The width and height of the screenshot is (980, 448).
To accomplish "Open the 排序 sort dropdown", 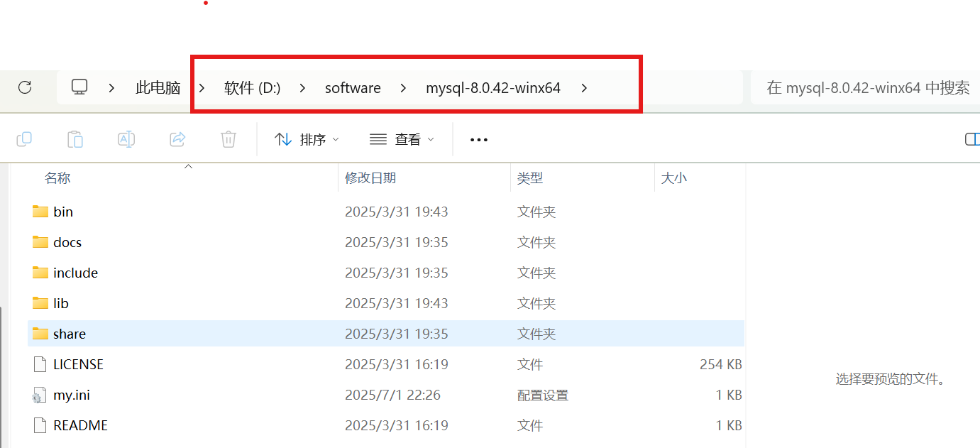I will point(307,139).
